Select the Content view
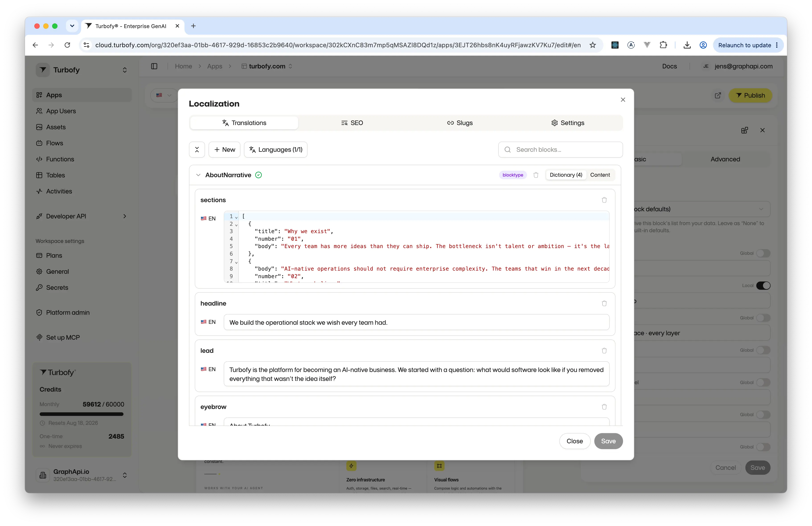 pyautogui.click(x=600, y=175)
